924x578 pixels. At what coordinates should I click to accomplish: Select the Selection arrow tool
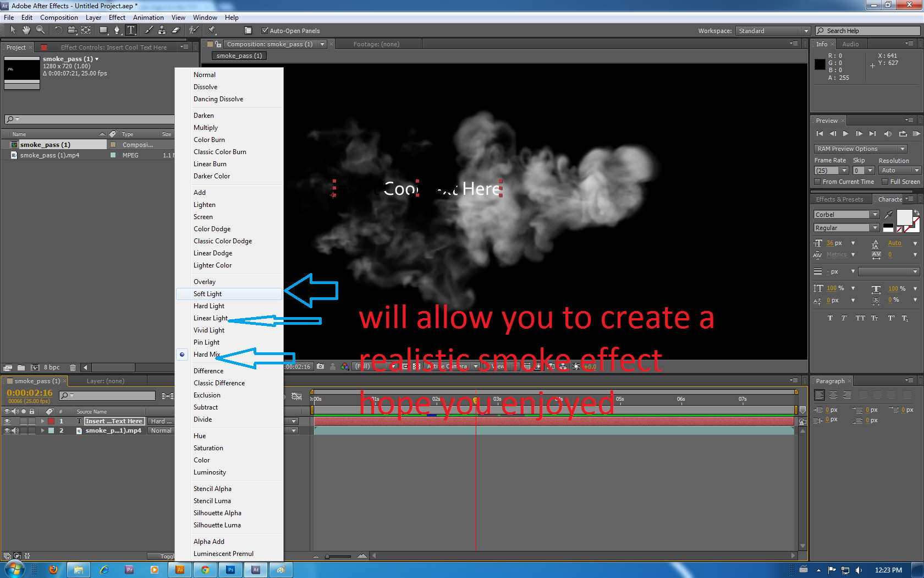point(13,30)
